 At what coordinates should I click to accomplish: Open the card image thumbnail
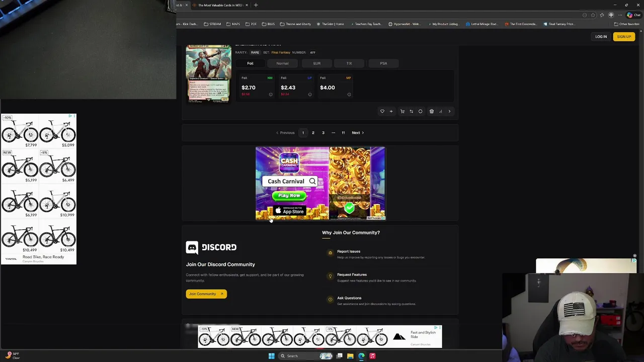coord(208,73)
